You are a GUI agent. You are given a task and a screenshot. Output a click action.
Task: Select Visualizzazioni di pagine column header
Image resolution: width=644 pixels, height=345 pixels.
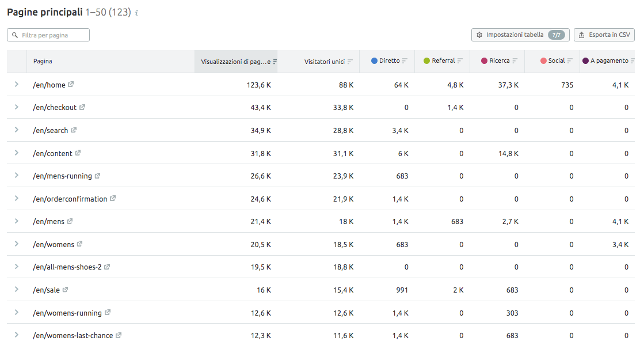pyautogui.click(x=235, y=62)
